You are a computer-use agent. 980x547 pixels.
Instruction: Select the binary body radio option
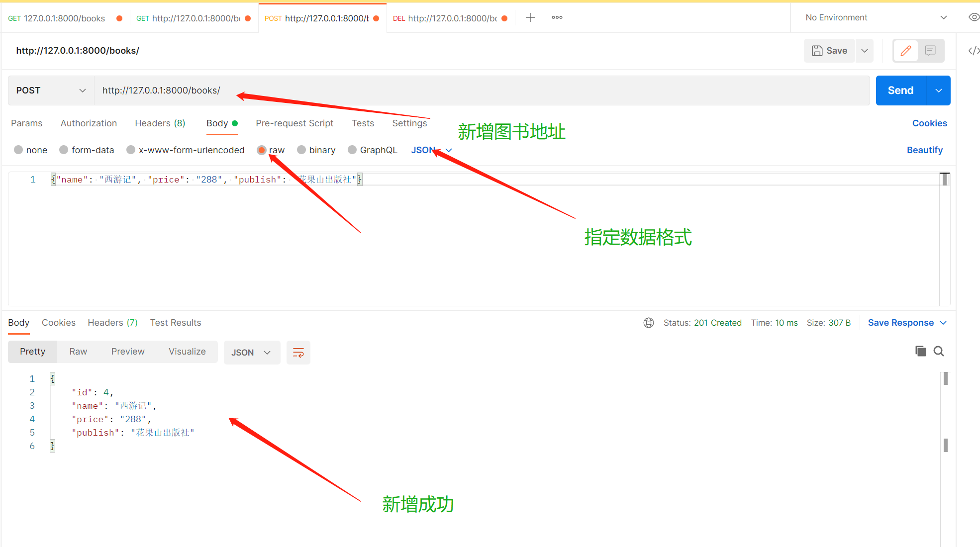[x=301, y=150]
